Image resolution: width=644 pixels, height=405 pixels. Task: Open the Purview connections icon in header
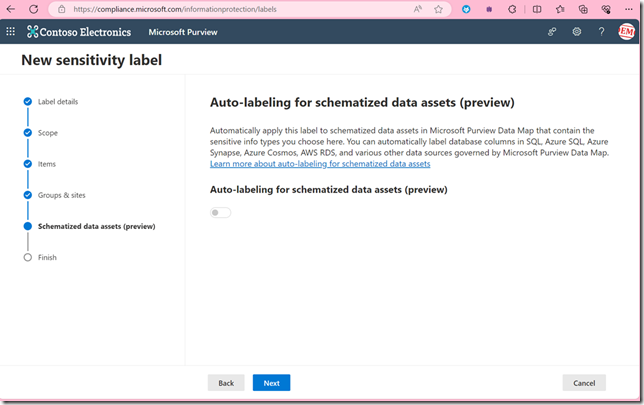tap(552, 31)
